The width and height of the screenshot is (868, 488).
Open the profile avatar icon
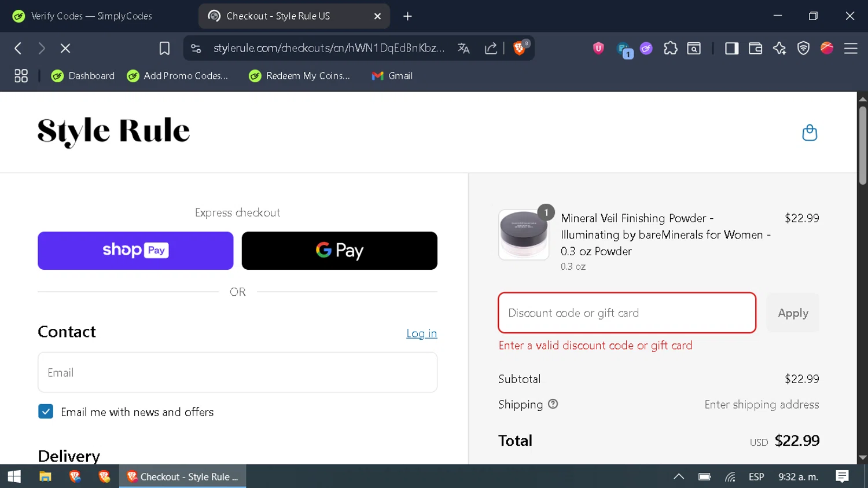coord(827,48)
